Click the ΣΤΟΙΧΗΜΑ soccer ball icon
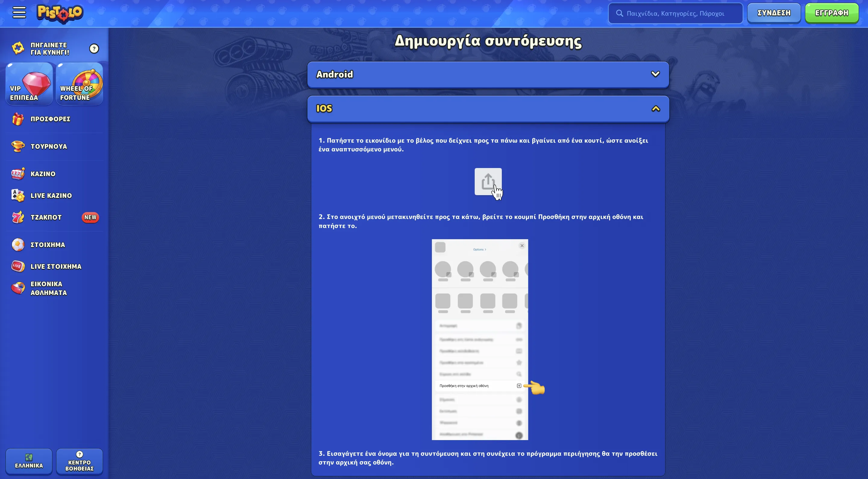The width and height of the screenshot is (868, 479). tap(18, 245)
